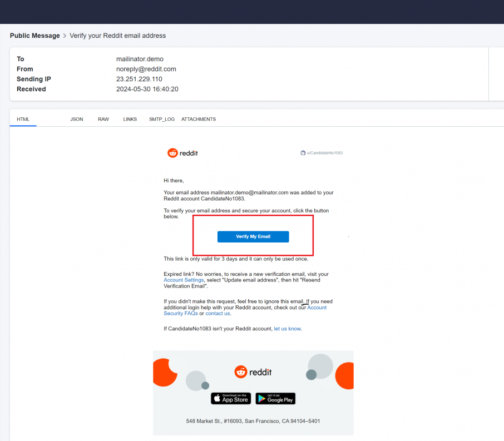Click the Reddit logo in the footer banner
Viewport: 504px width, 441px height.
[x=253, y=371]
